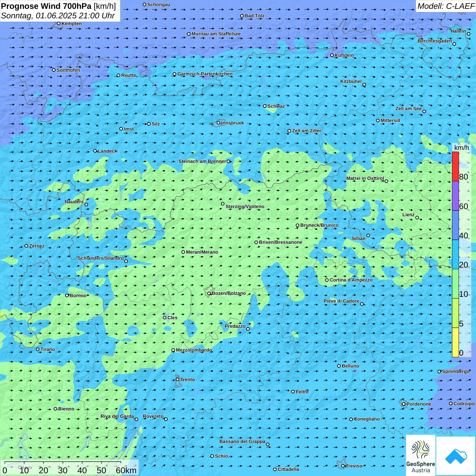Click the Belluno city marker
The width and height of the screenshot is (476, 476).
[339, 366]
